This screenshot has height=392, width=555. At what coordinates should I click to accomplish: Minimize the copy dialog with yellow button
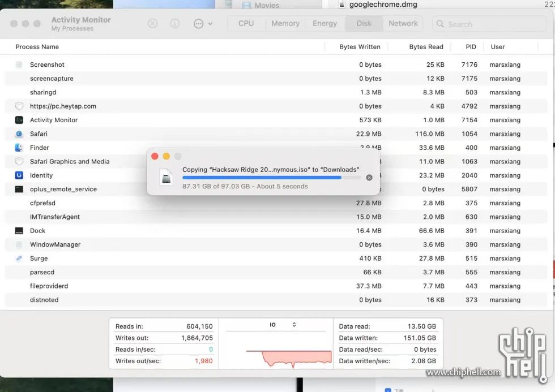(x=166, y=156)
